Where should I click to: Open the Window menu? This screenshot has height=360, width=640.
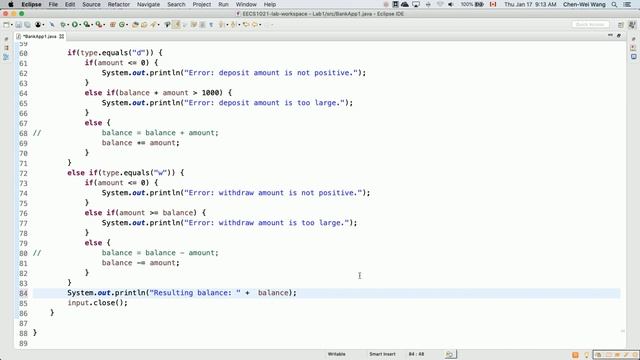(246, 4)
